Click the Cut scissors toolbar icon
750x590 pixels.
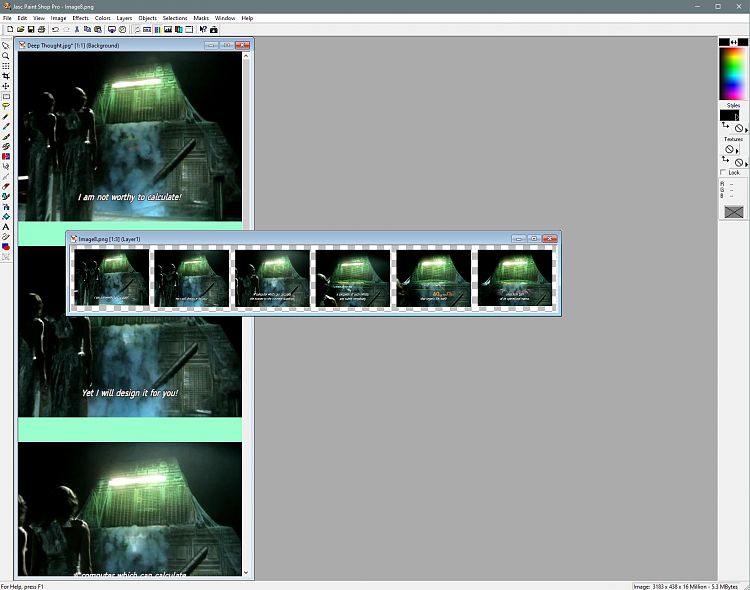(77, 30)
